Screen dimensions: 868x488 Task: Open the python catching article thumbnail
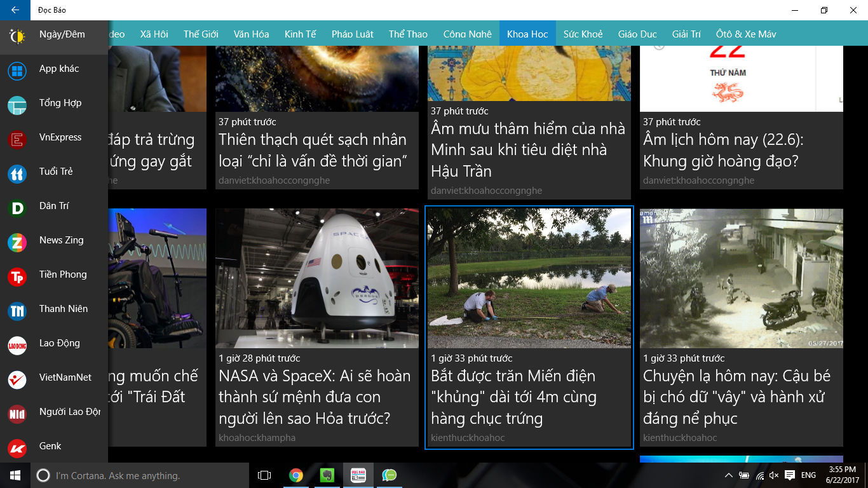coord(529,278)
